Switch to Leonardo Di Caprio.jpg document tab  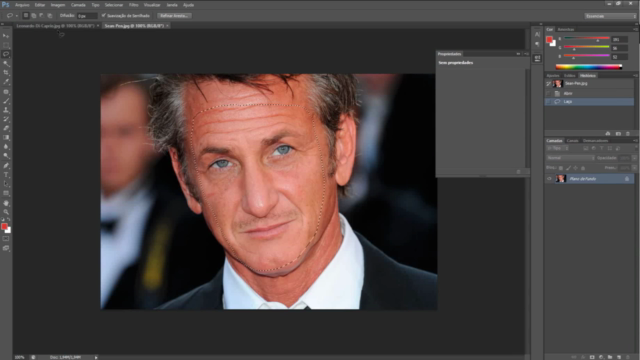click(x=56, y=26)
